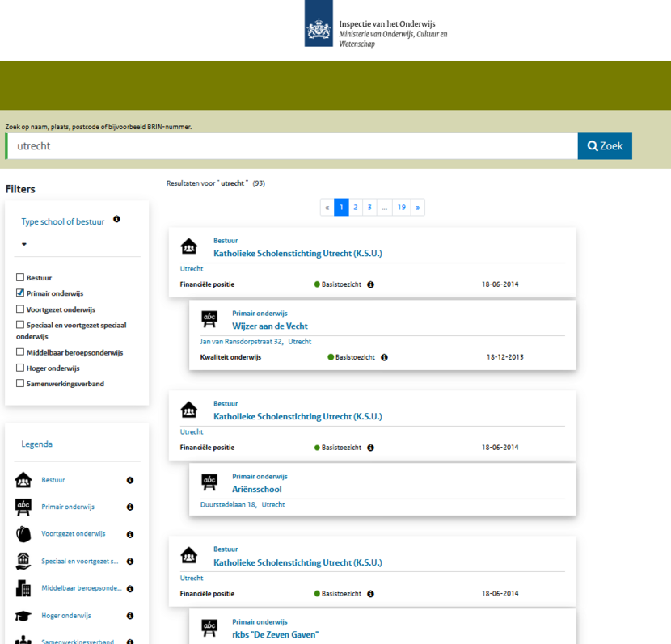Enable the Middelbaar beroepsonderwijs filter checkbox

(x=20, y=352)
